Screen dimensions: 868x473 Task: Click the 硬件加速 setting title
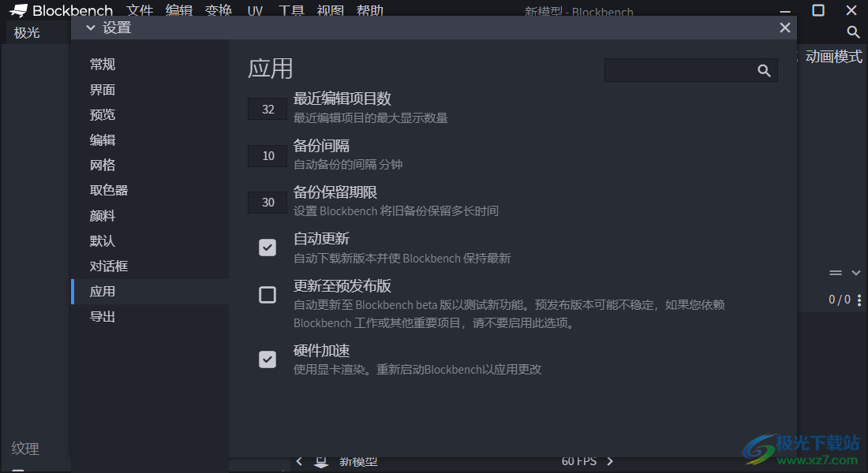pyautogui.click(x=322, y=351)
